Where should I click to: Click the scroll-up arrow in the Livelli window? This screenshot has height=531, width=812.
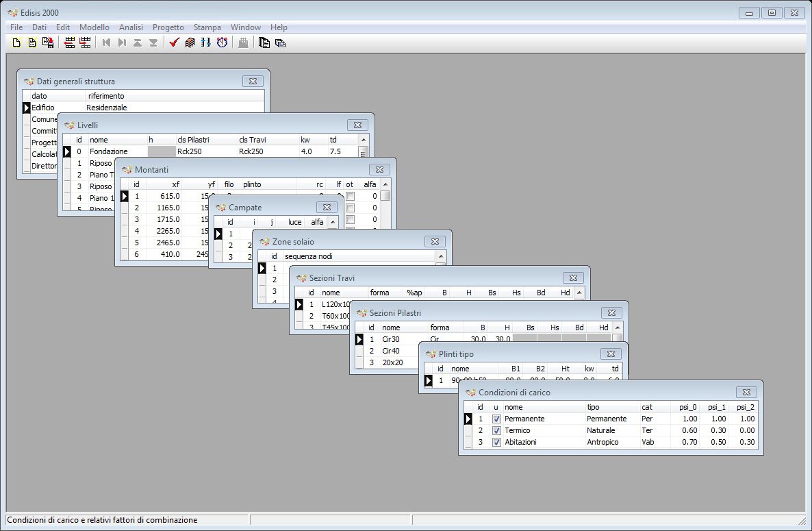tap(364, 140)
